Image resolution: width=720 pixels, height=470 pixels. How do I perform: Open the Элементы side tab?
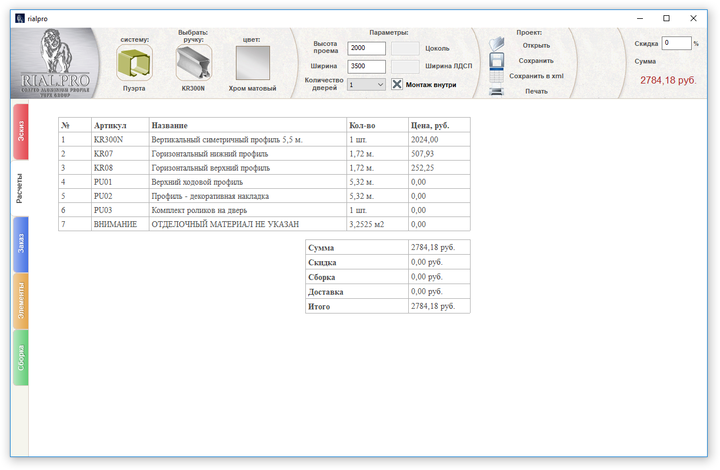click(21, 301)
